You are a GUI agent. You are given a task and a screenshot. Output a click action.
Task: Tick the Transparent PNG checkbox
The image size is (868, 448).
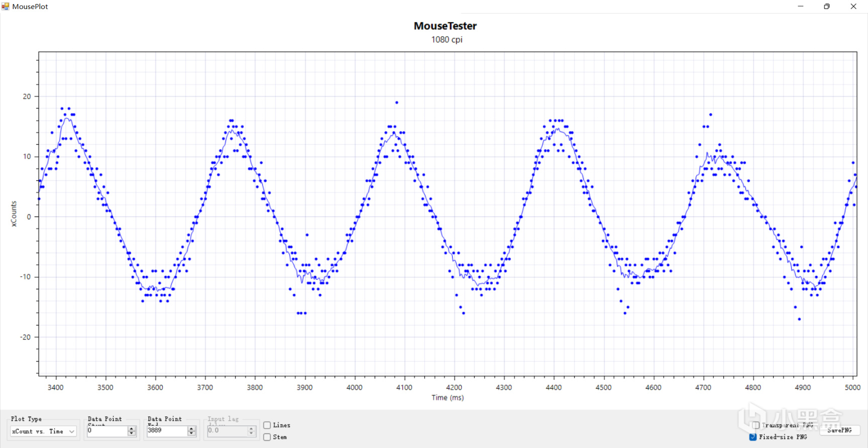(755, 425)
